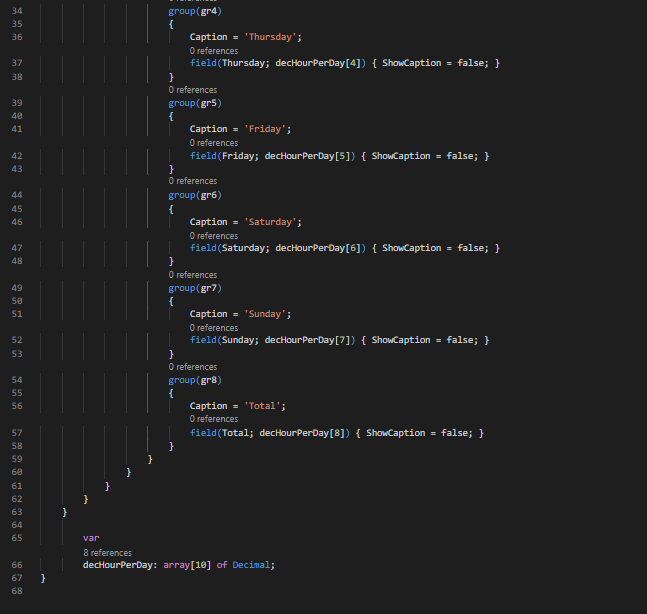Click closing brace on line 63
The height and width of the screenshot is (614, 647).
64,512
